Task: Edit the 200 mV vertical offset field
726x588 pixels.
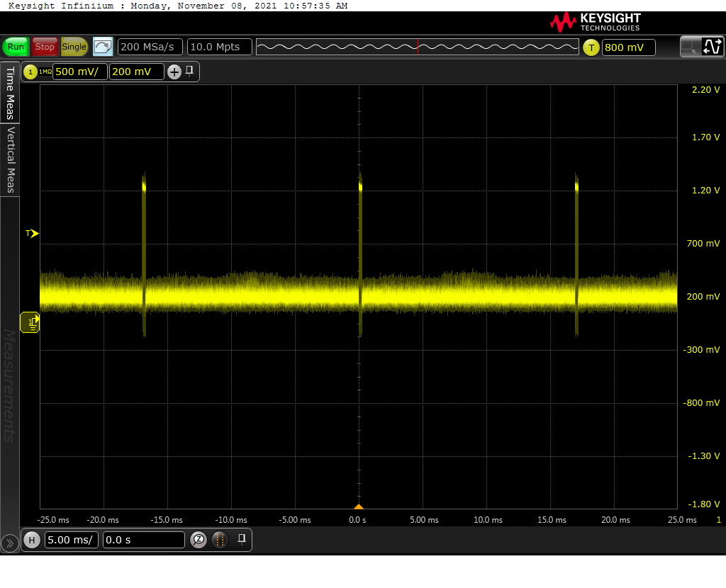Action: point(137,72)
